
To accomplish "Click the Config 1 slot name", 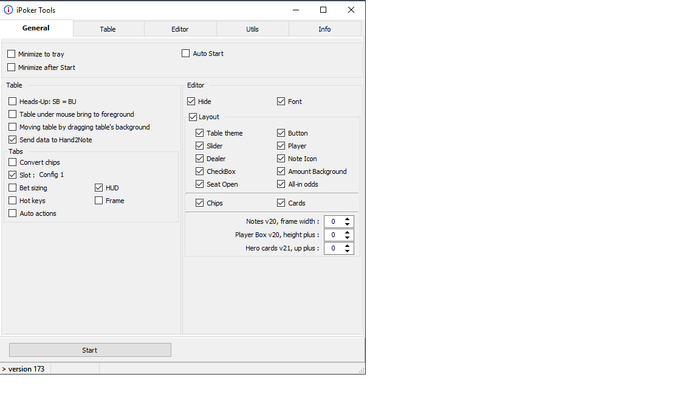I will coord(51,174).
